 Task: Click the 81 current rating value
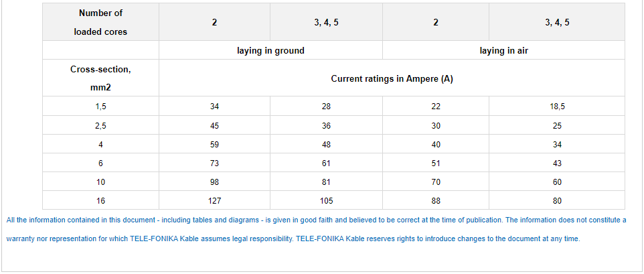point(326,182)
